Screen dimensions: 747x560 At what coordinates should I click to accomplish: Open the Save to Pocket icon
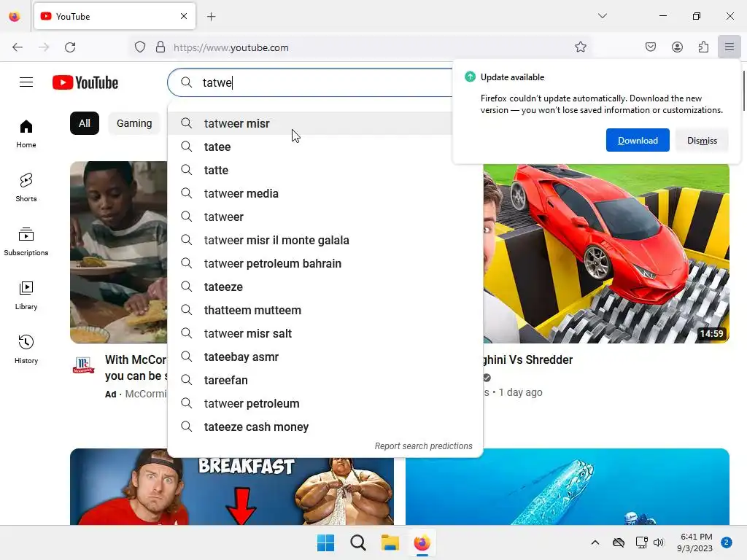click(x=650, y=47)
